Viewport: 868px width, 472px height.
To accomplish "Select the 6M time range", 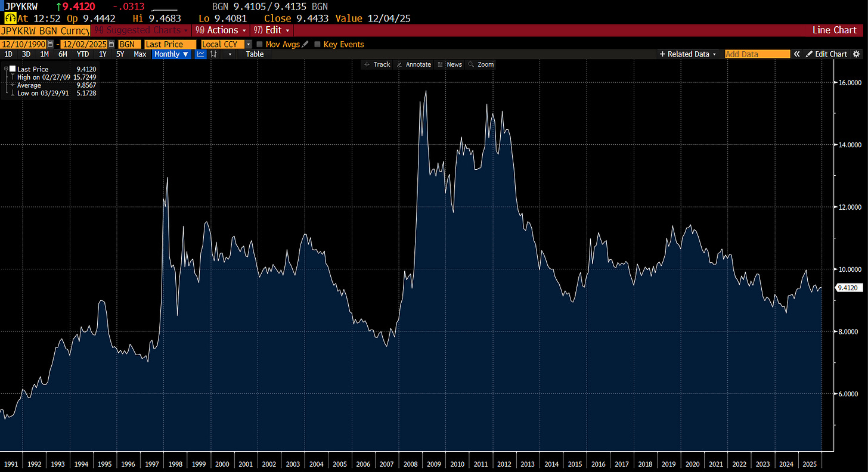I will pyautogui.click(x=63, y=54).
